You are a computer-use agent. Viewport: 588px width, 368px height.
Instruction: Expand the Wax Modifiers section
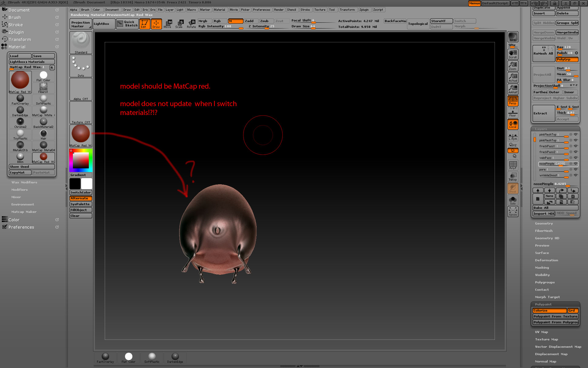(x=24, y=182)
